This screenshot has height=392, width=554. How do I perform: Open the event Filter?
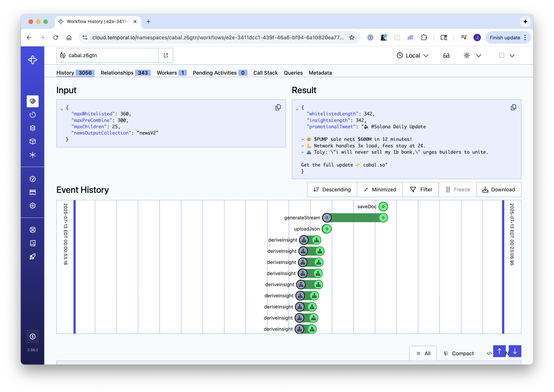(421, 190)
